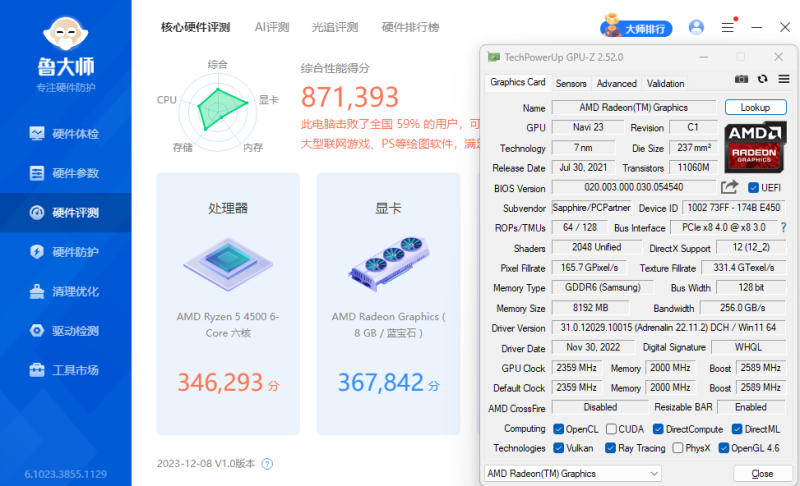Toggle the DirectML checkbox
800x486 pixels.
(737, 429)
